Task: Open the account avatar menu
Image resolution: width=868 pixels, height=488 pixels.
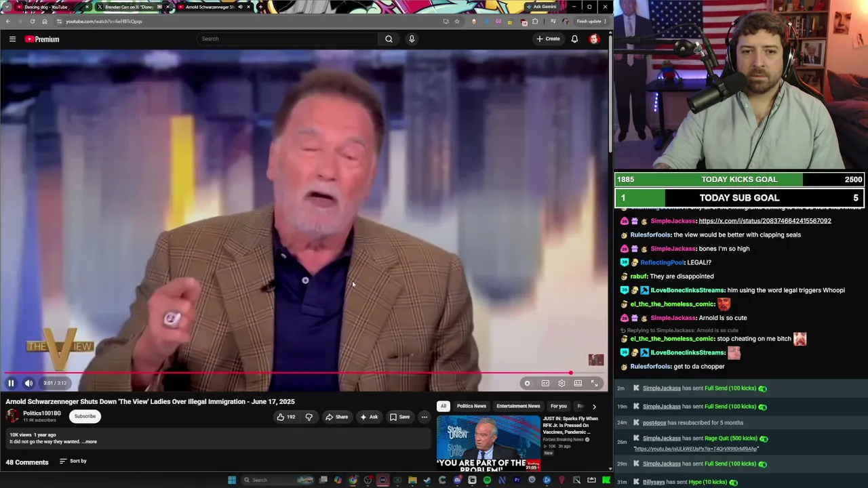Action: [x=594, y=39]
